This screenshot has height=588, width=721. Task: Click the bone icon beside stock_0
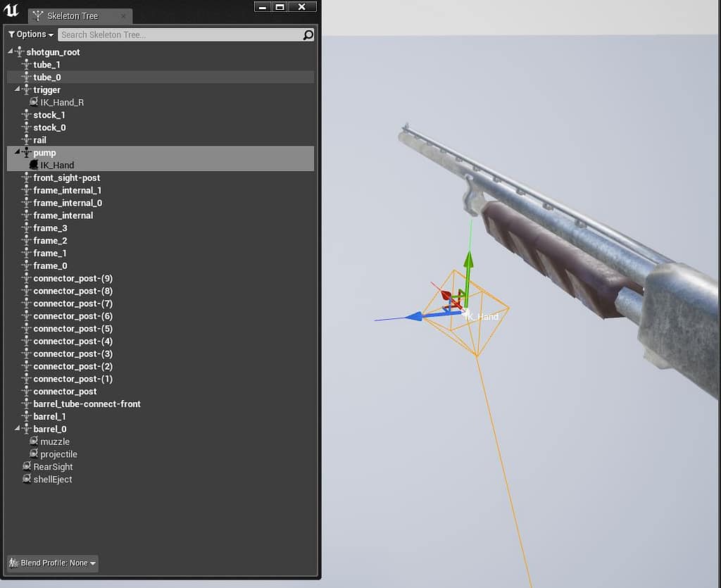(27, 127)
